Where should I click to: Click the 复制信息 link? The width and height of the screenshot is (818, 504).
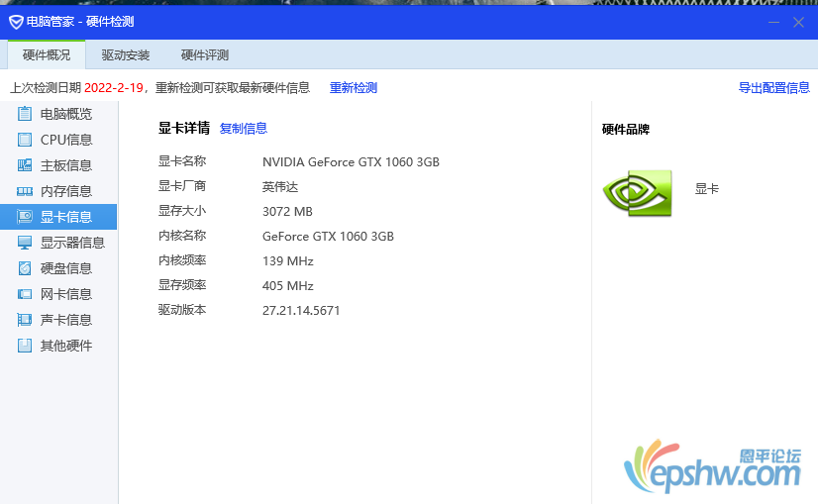click(244, 129)
